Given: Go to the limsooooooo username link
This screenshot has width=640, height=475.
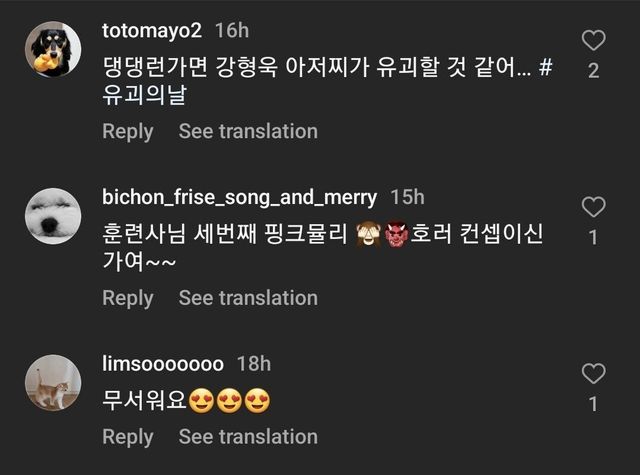Looking at the screenshot, I should 163,364.
